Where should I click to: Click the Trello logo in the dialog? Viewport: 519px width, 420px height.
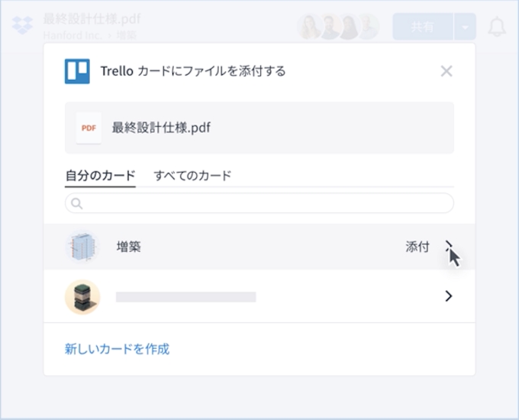tap(77, 71)
